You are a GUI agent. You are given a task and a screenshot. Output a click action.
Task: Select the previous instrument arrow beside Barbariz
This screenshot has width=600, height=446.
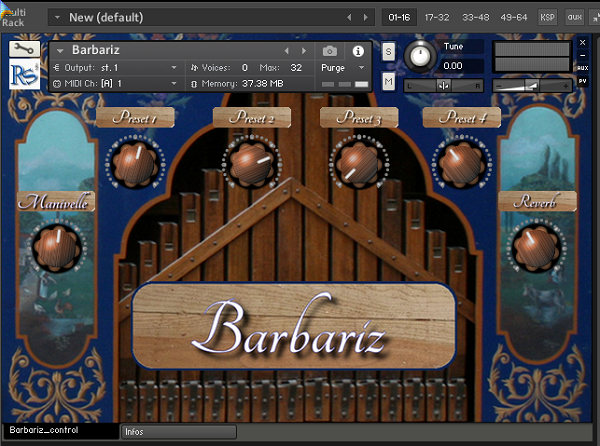click(286, 51)
